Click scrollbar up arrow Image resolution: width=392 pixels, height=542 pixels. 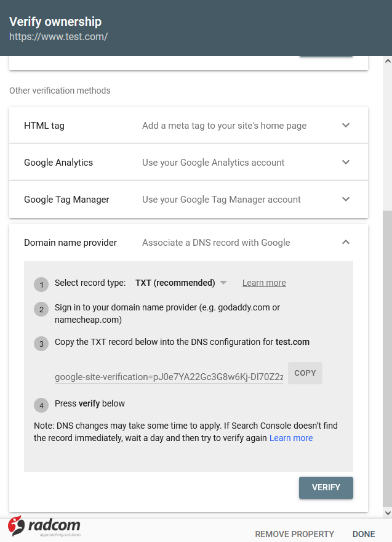(387, 62)
